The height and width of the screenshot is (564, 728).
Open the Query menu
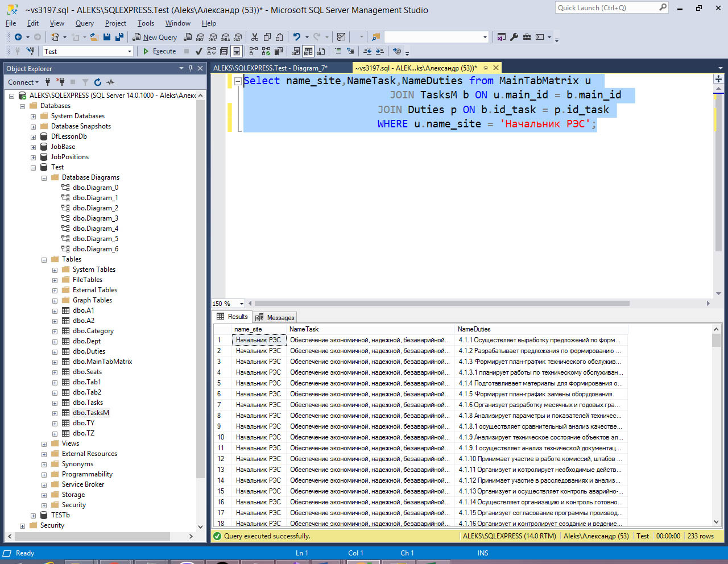[x=85, y=23]
